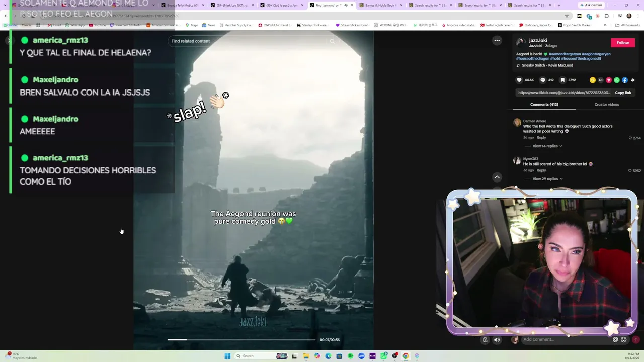Mute the TikTok video sound

(x=497, y=340)
